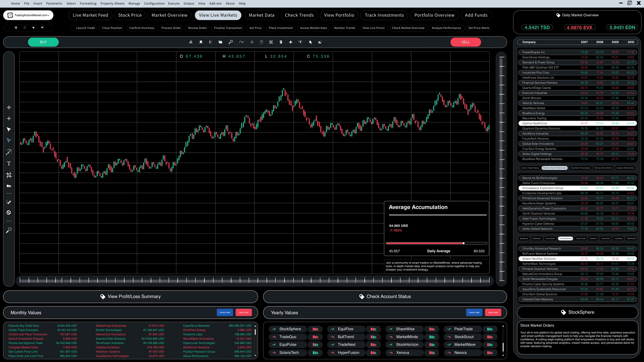Click the lock icon in chart toolbar
The height and width of the screenshot is (362, 644).
coord(261,42)
